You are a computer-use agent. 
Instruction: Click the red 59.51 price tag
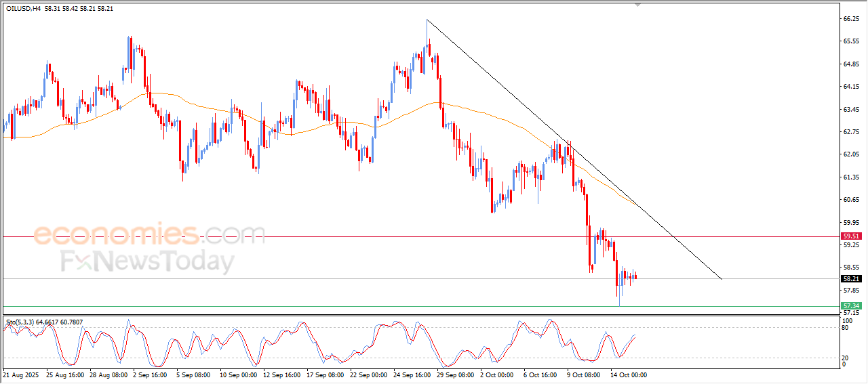850,236
